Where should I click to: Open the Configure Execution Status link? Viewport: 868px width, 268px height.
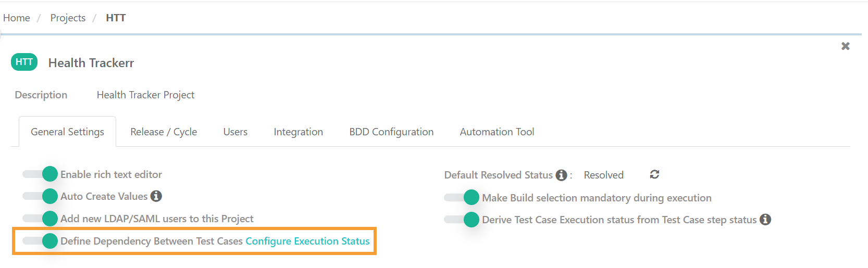[x=307, y=241]
